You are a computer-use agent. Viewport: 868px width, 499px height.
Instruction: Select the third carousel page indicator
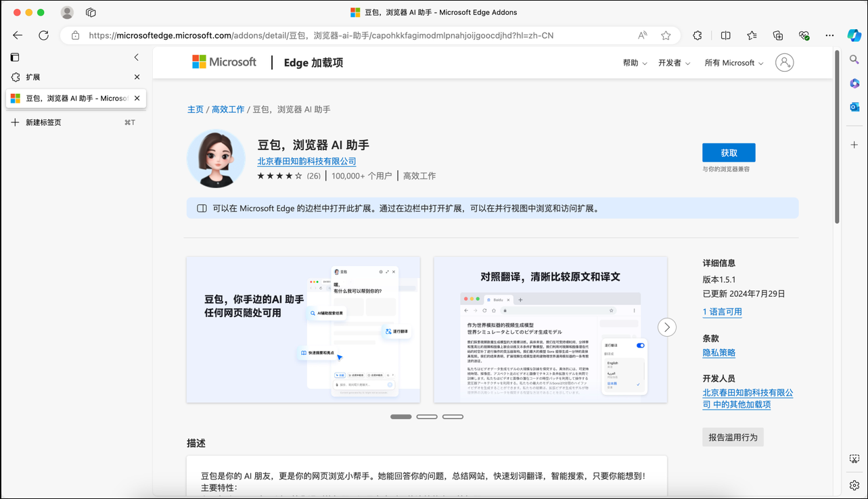453,417
